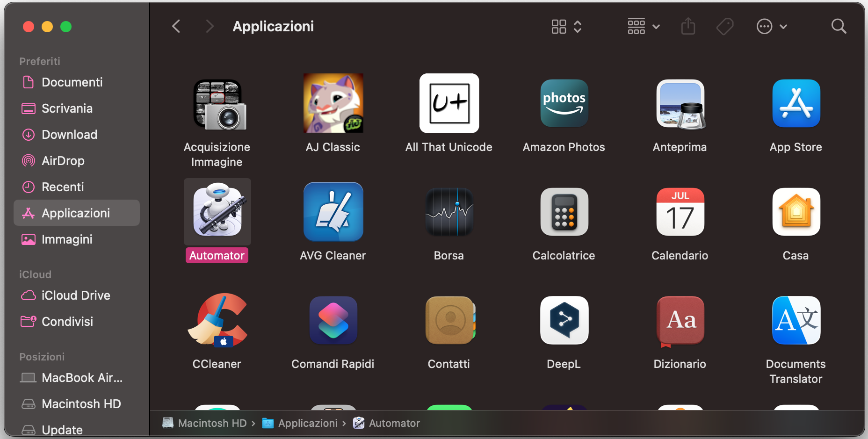
Task: Select the Calcolatrice app icon
Action: [564, 212]
